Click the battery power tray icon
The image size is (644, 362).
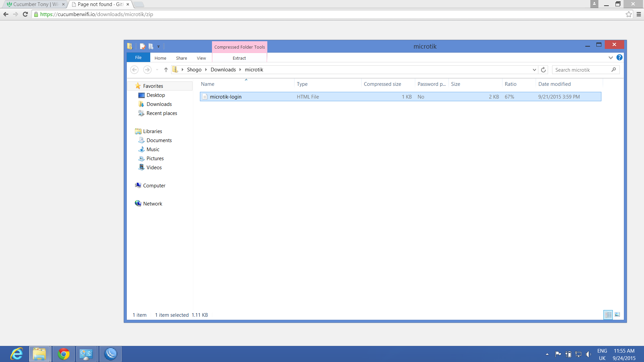(x=568, y=354)
